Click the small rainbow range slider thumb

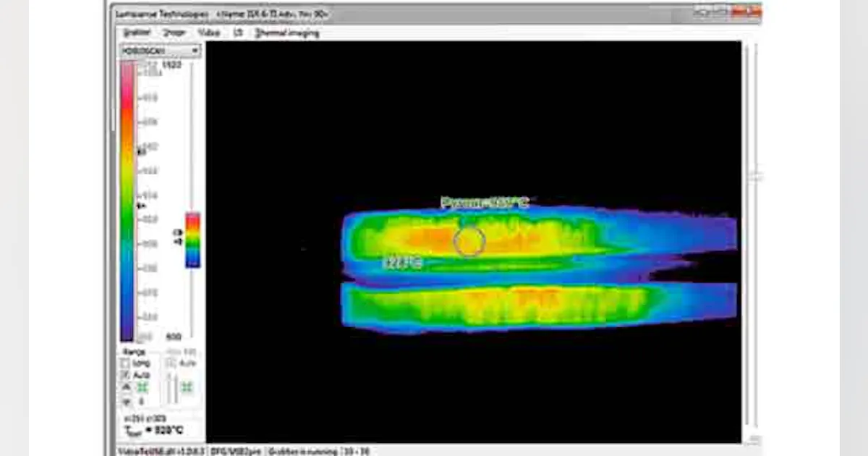pos(192,240)
